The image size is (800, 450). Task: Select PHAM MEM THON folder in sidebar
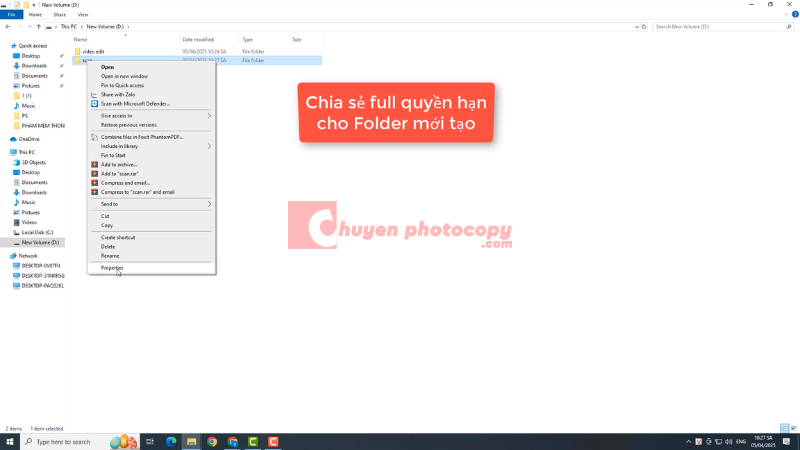tap(39, 126)
